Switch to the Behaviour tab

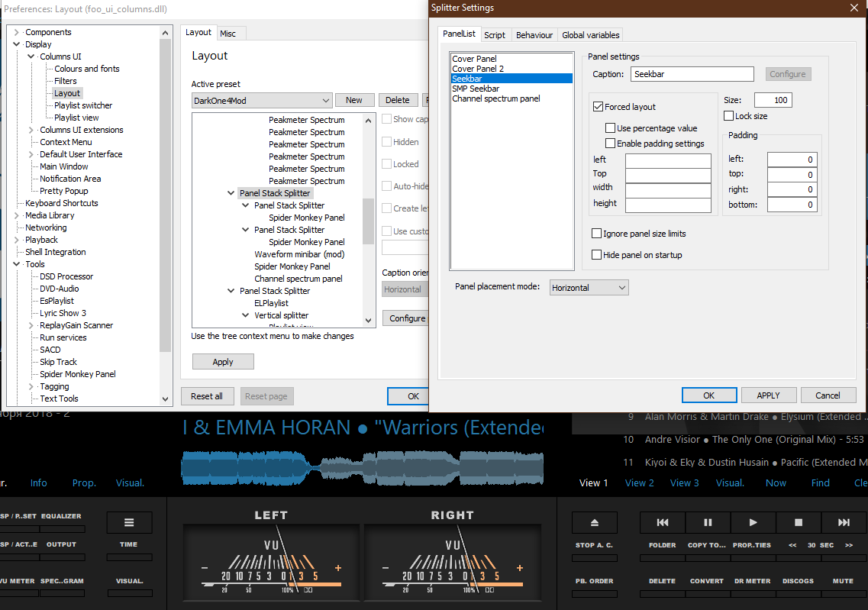(x=534, y=35)
